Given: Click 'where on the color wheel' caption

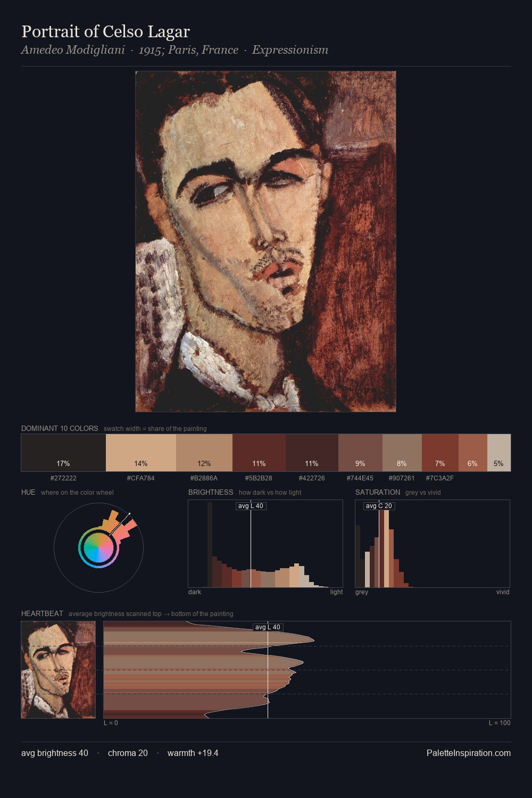Looking at the screenshot, I should coord(77,493).
